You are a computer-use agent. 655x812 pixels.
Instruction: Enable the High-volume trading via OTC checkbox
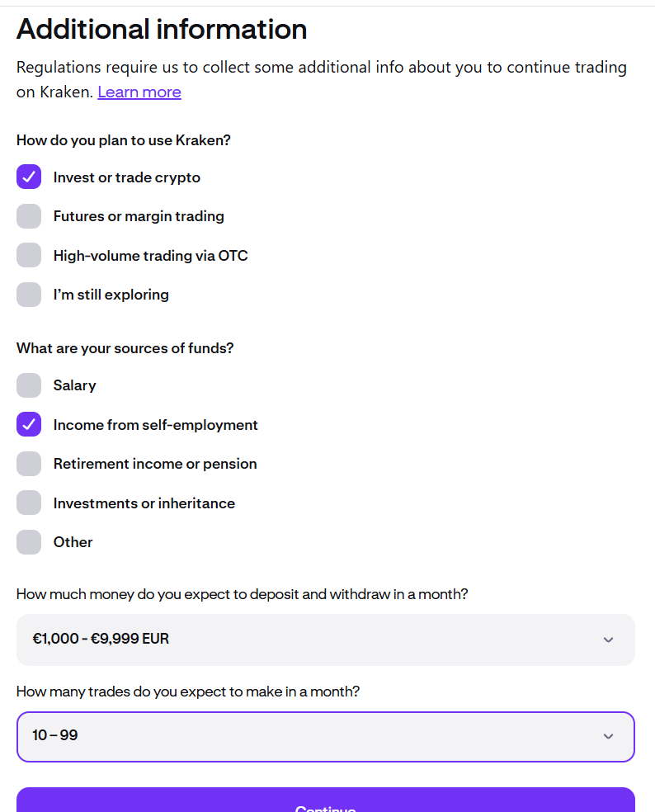pos(29,255)
